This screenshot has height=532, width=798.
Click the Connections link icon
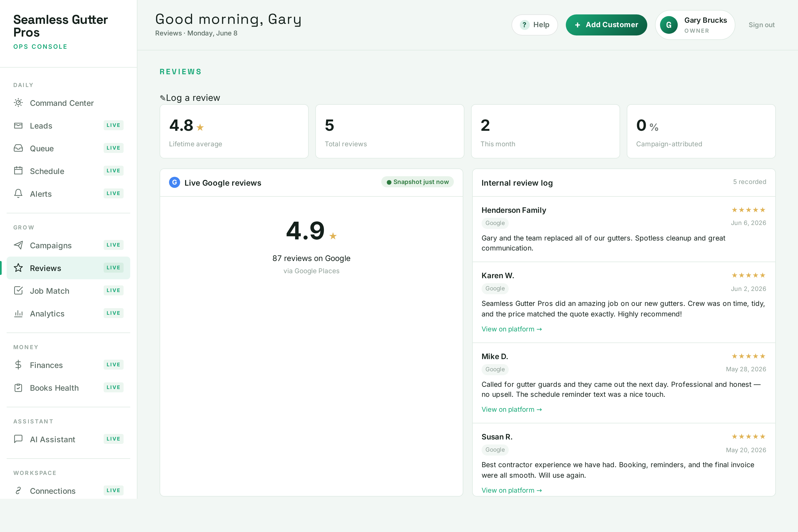coord(18,491)
